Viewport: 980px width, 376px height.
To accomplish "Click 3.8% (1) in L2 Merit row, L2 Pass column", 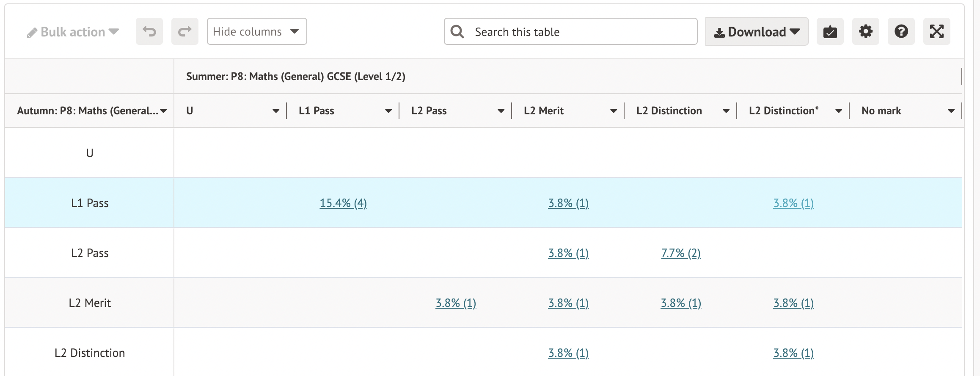I will (456, 303).
